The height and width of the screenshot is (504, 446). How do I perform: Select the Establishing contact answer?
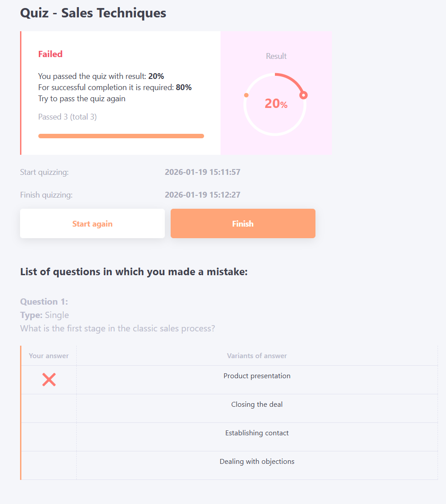click(x=257, y=433)
